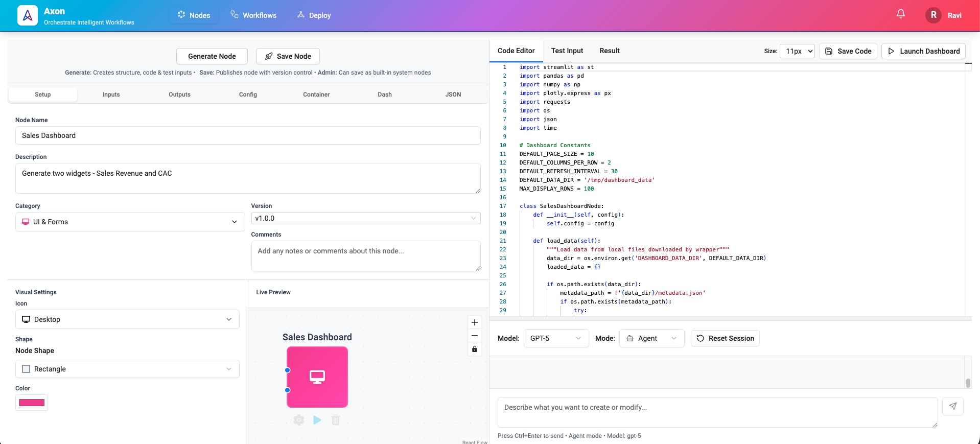The height and width of the screenshot is (444, 980).
Task: Click the pink Sales Dashboard node
Action: click(x=317, y=377)
